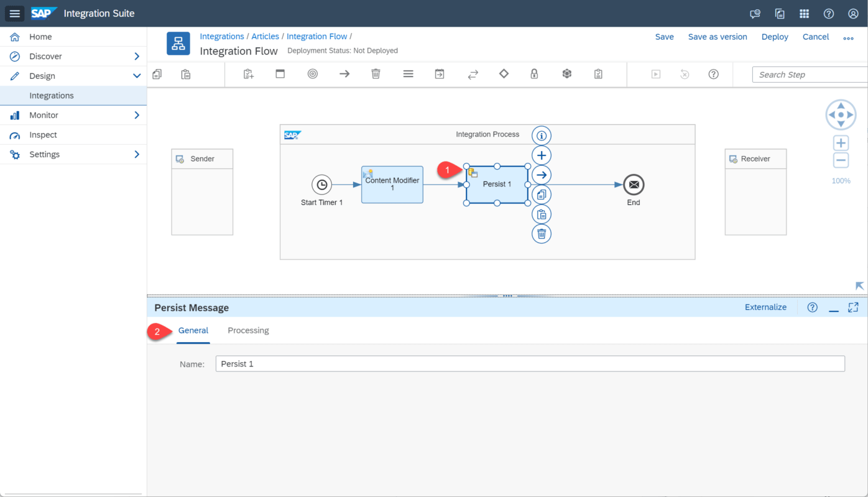868x497 pixels.
Task: Open the Call palette icon
Action: click(440, 74)
